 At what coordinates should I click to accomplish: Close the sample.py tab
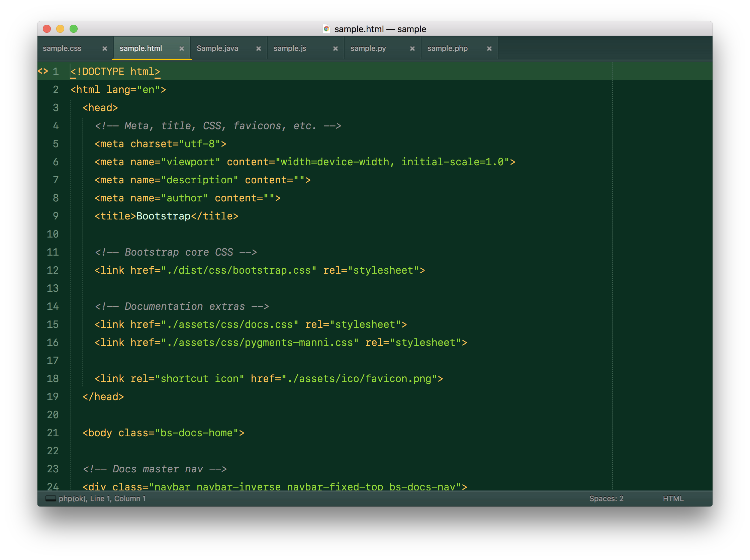pos(412,49)
